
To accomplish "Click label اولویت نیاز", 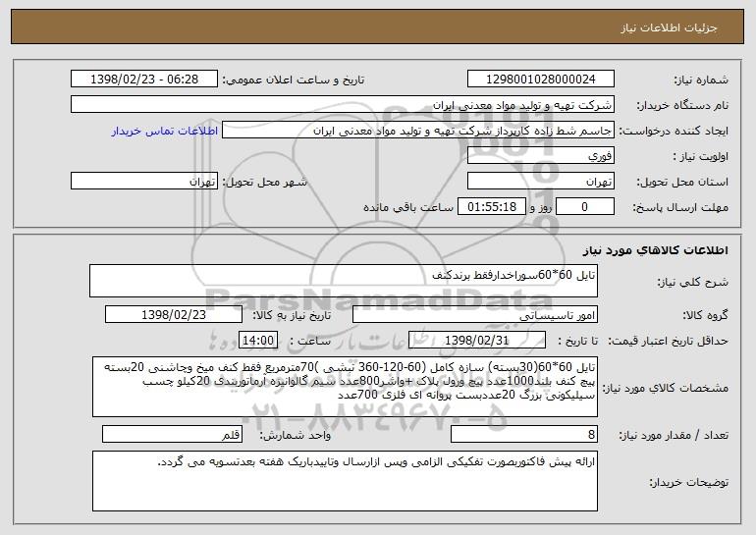I will coord(701,157).
